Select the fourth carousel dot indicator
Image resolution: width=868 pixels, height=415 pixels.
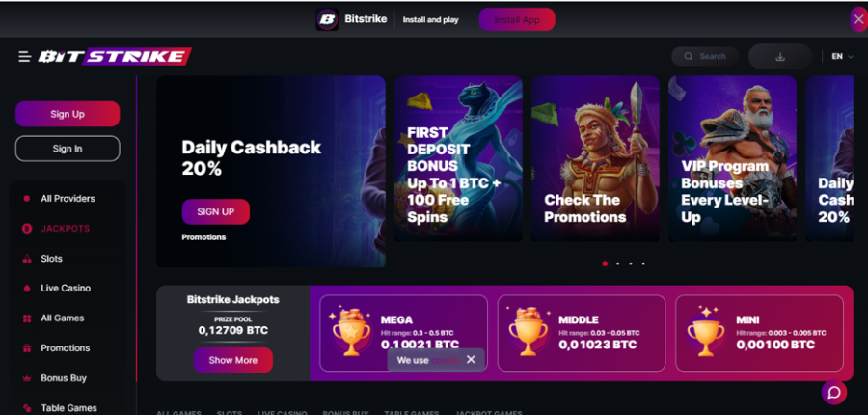click(643, 263)
